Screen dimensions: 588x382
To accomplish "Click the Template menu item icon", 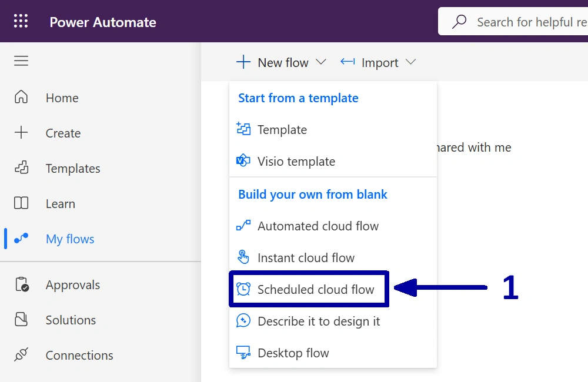I will tap(243, 129).
